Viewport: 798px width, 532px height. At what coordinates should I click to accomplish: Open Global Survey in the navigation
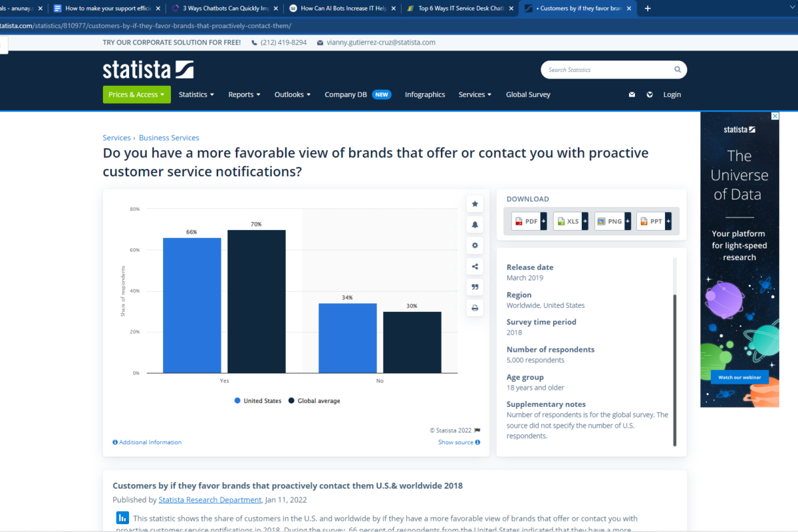(x=528, y=94)
